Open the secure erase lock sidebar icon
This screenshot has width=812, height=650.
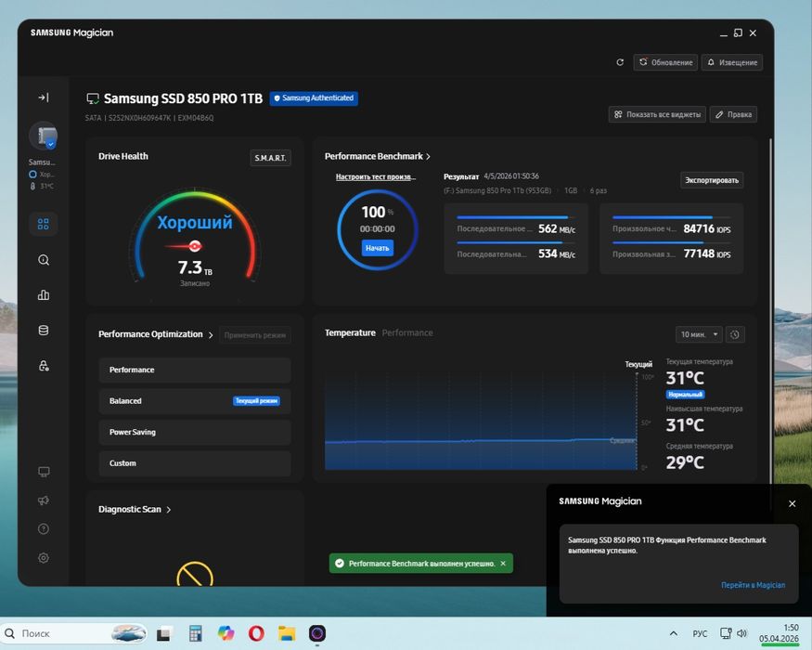point(44,366)
